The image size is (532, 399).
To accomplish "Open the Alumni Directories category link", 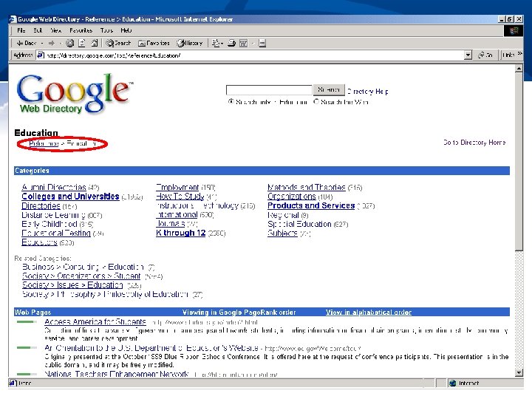I will [x=54, y=187].
